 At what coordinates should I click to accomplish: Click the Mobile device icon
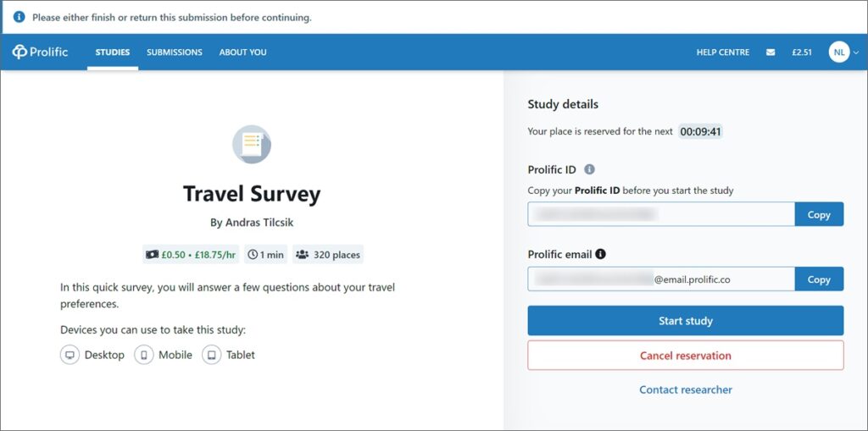click(144, 355)
